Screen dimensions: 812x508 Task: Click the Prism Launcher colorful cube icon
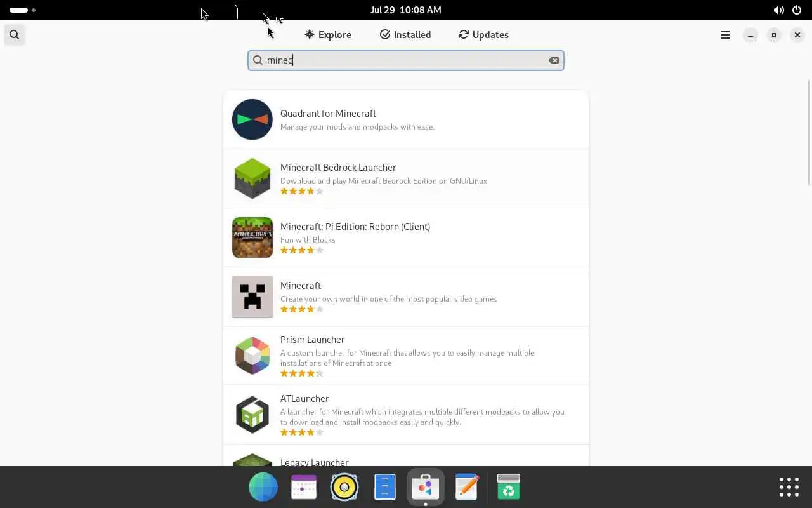click(252, 356)
